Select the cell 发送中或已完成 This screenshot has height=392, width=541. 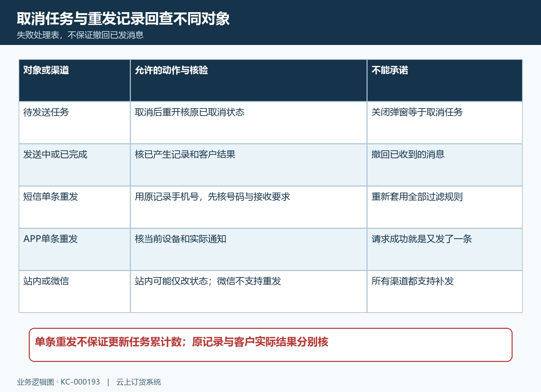[x=74, y=165]
